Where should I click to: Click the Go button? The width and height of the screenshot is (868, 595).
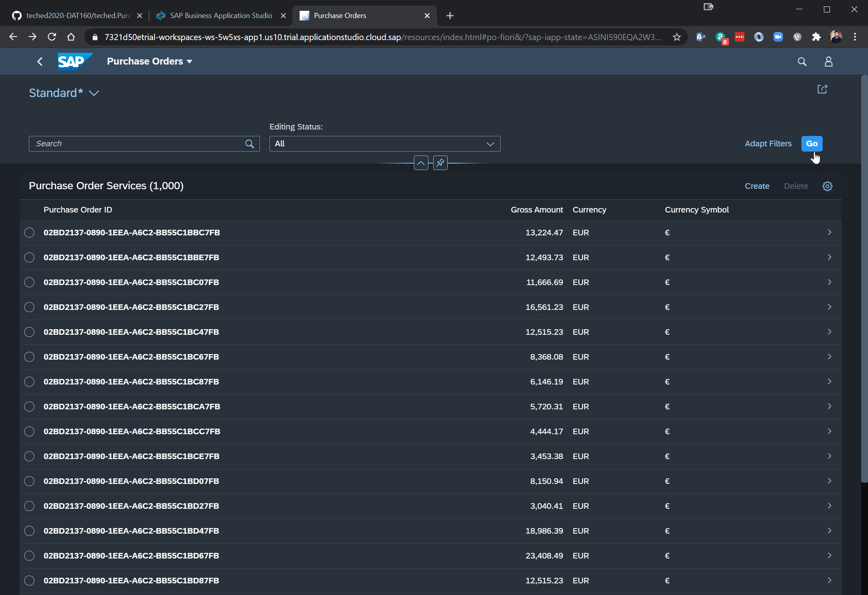coord(812,144)
